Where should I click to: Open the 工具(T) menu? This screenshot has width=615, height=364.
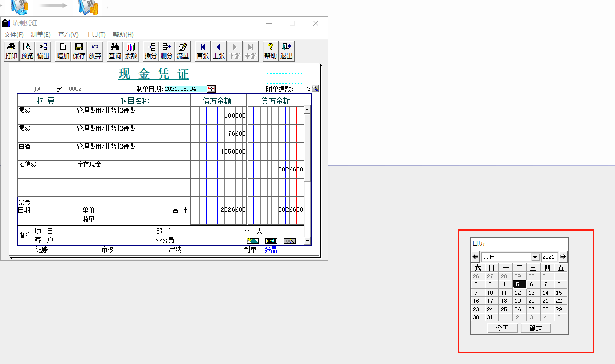[95, 35]
